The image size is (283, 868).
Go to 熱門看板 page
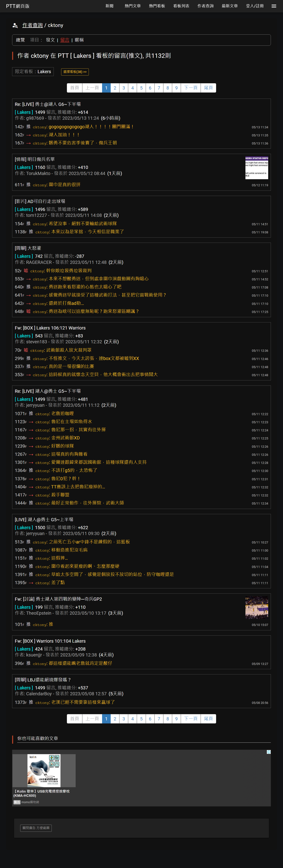[x=157, y=6]
